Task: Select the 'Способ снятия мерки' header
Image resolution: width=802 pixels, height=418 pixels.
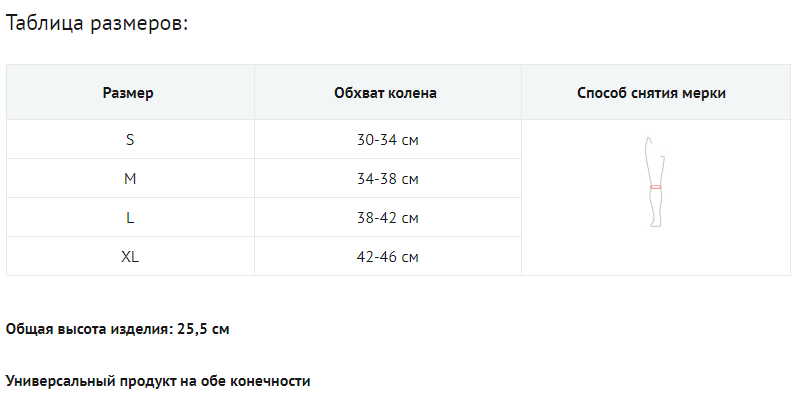Action: 651,93
